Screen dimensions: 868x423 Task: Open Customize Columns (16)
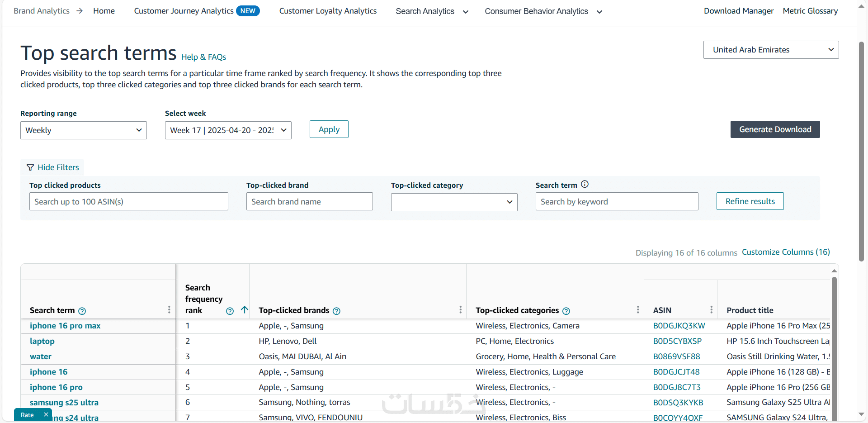(x=786, y=252)
